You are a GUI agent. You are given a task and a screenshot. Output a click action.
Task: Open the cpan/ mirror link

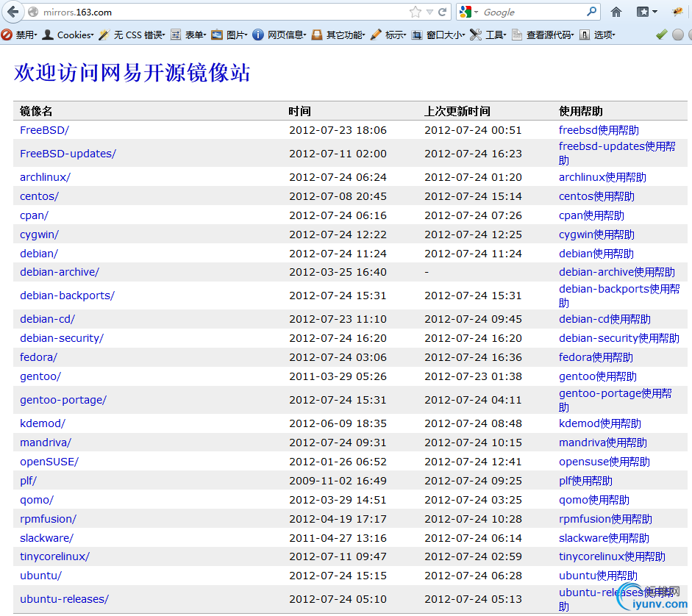(34, 215)
